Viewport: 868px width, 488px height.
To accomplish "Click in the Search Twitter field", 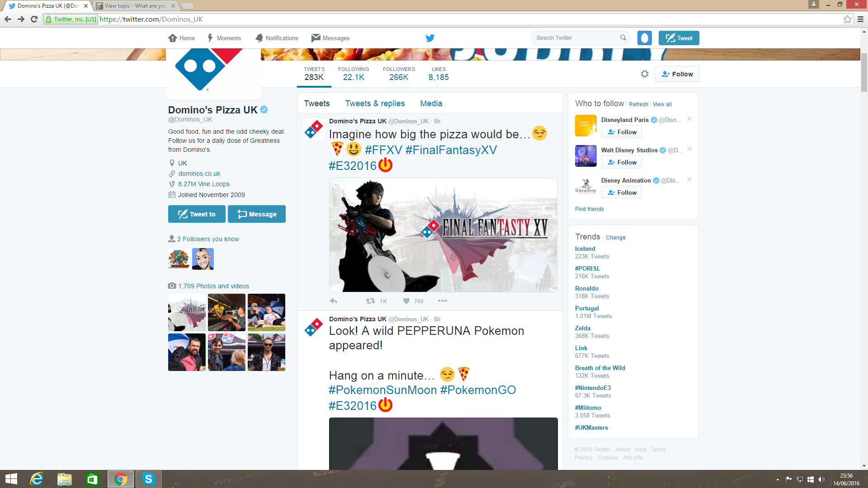I will point(575,38).
